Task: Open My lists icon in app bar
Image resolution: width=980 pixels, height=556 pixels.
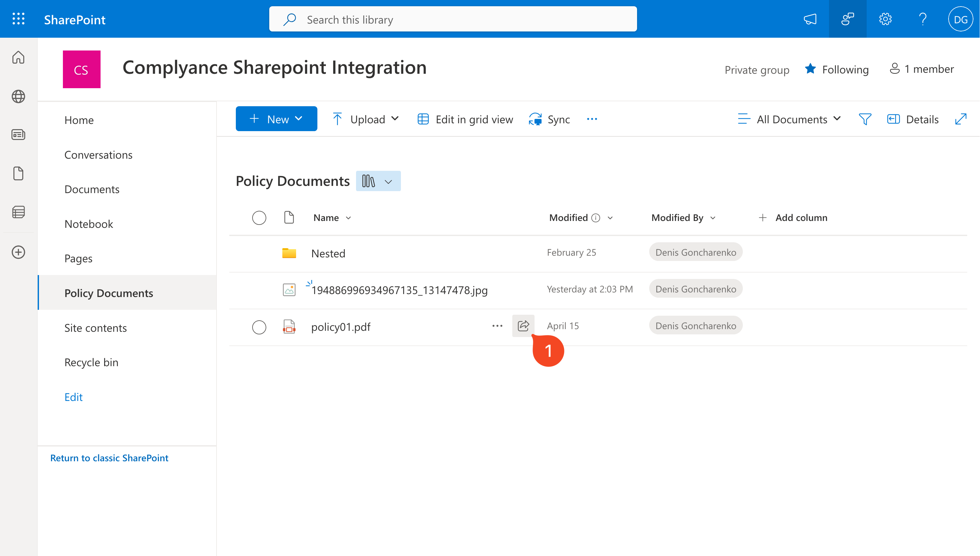Action: pyautogui.click(x=18, y=212)
